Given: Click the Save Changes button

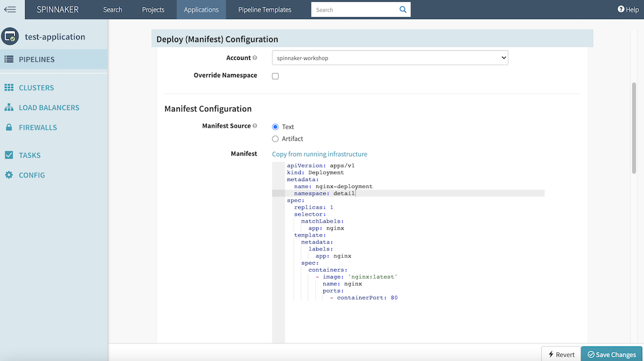Looking at the screenshot, I should point(611,354).
